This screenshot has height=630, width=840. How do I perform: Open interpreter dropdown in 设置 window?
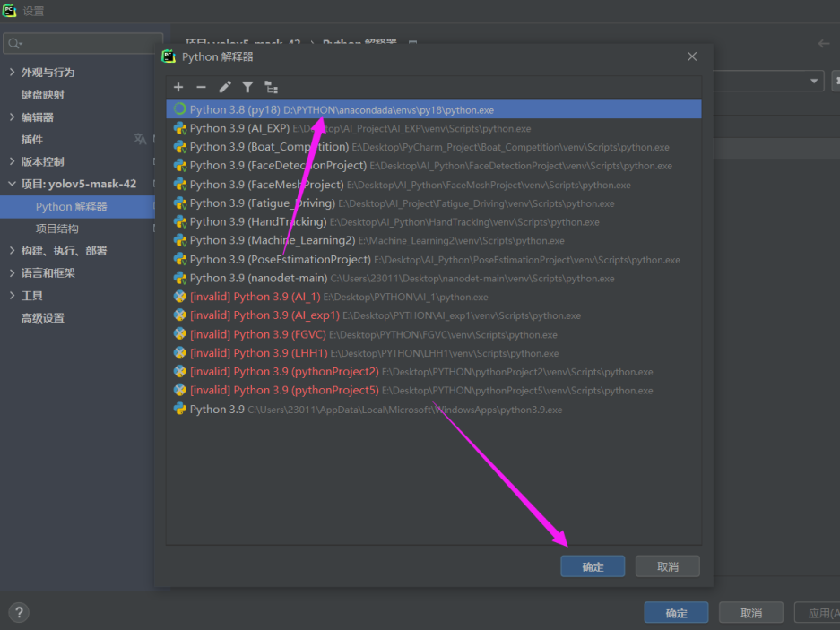[x=814, y=81]
